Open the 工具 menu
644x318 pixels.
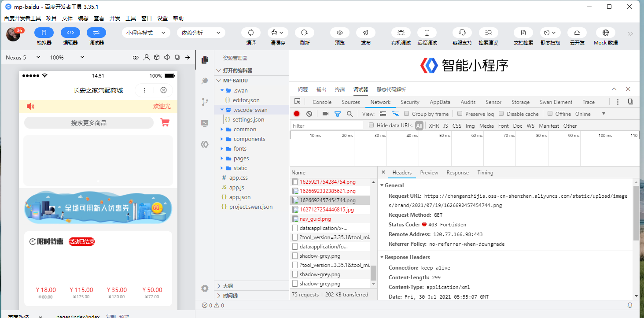[131, 18]
